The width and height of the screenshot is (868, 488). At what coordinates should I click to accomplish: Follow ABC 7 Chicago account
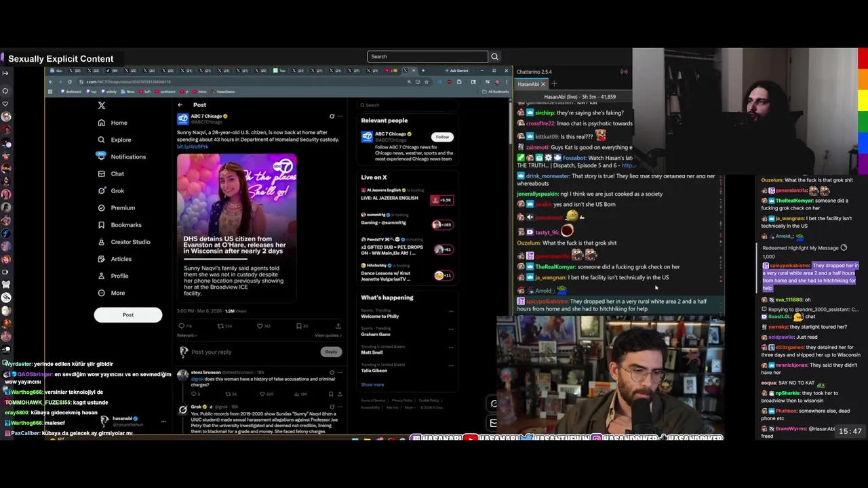[442, 137]
